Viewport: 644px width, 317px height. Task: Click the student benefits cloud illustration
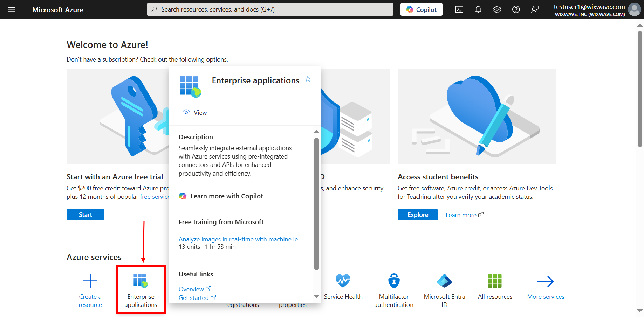point(477,117)
